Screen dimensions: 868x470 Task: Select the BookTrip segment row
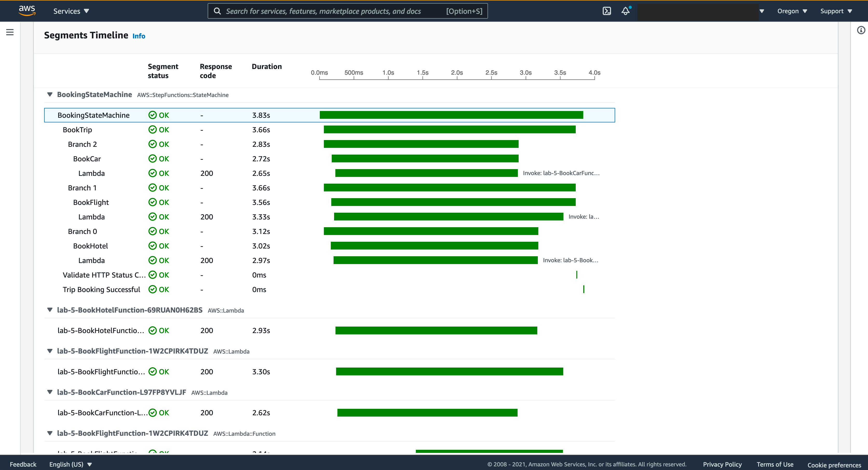[x=330, y=130]
